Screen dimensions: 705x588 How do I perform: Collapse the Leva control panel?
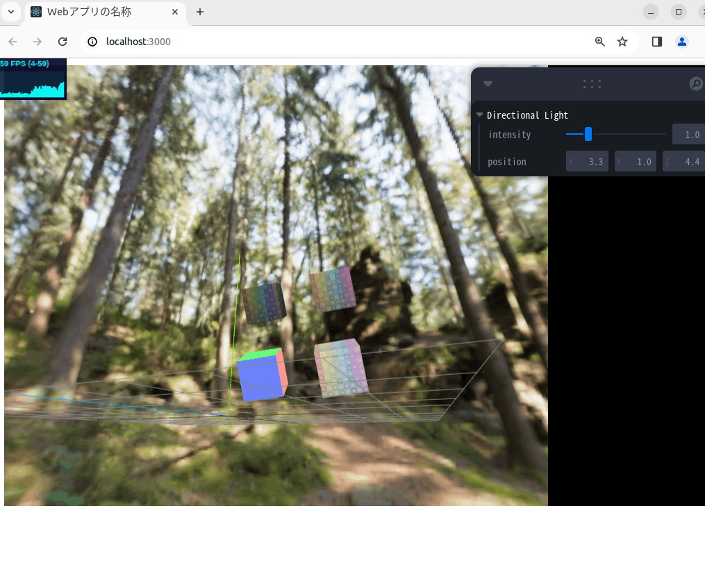(x=488, y=83)
